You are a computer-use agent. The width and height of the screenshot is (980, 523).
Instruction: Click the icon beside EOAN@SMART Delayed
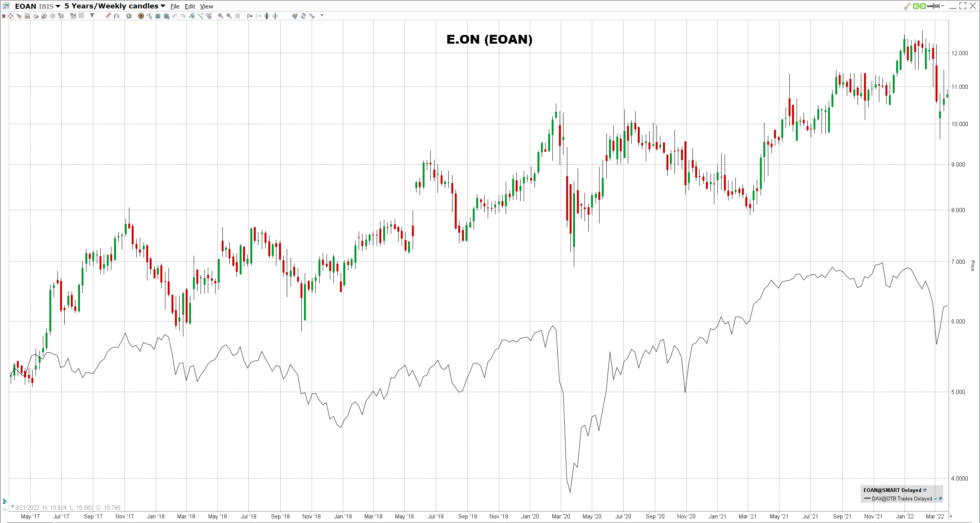pyautogui.click(x=925, y=490)
